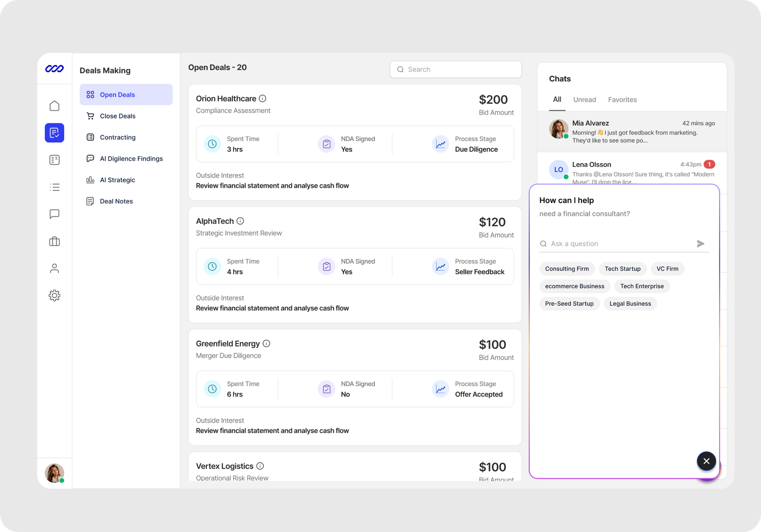761x532 pixels.
Task: Click the user profile sidebar icon
Action: click(54, 269)
